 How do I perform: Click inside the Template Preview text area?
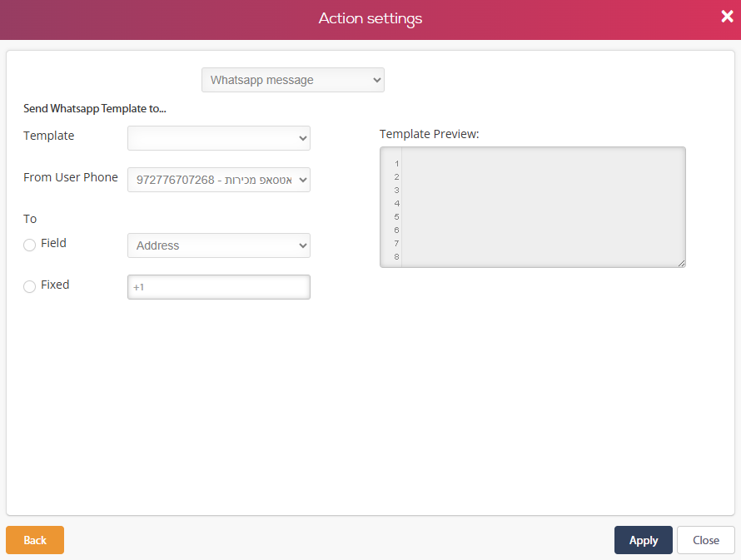(541, 206)
